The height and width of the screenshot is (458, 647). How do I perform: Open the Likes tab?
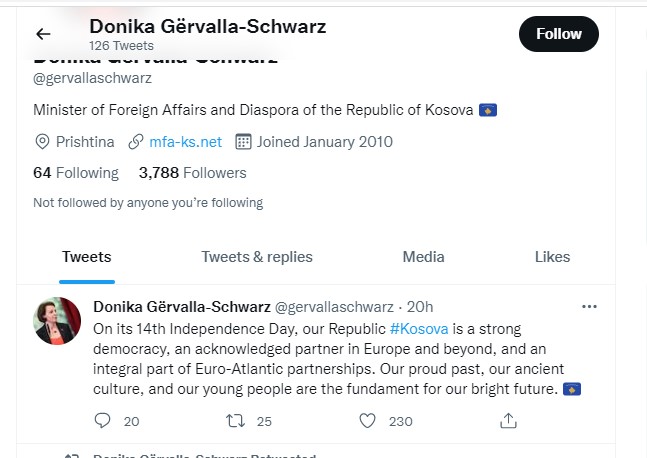click(x=552, y=257)
